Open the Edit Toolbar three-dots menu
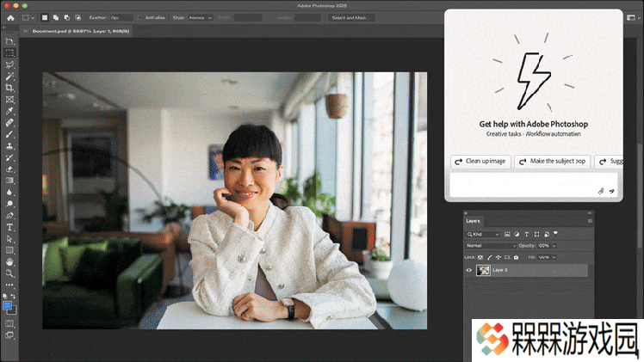The height and width of the screenshot is (362, 644). [x=9, y=285]
